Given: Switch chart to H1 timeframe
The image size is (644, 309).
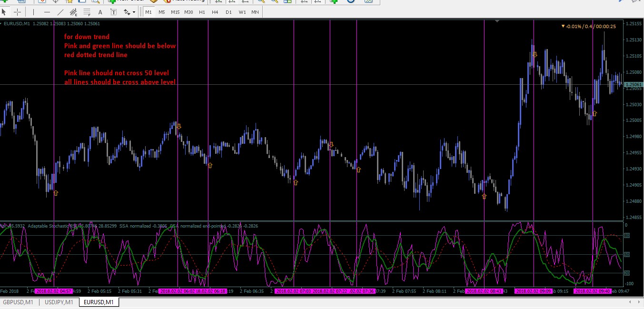Looking at the screenshot, I should 202,12.
